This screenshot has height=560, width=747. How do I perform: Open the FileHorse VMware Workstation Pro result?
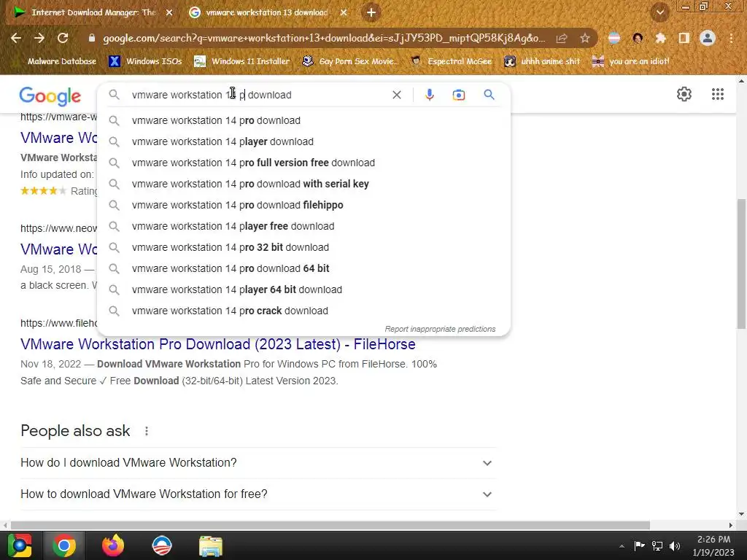[x=217, y=344]
